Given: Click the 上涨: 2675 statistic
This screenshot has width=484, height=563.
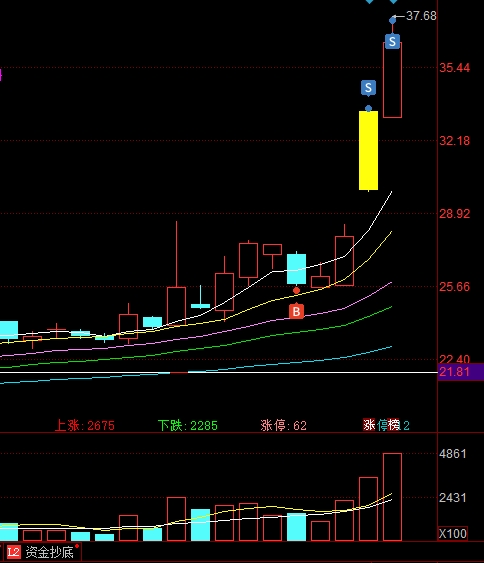Looking at the screenshot, I should [x=85, y=425].
